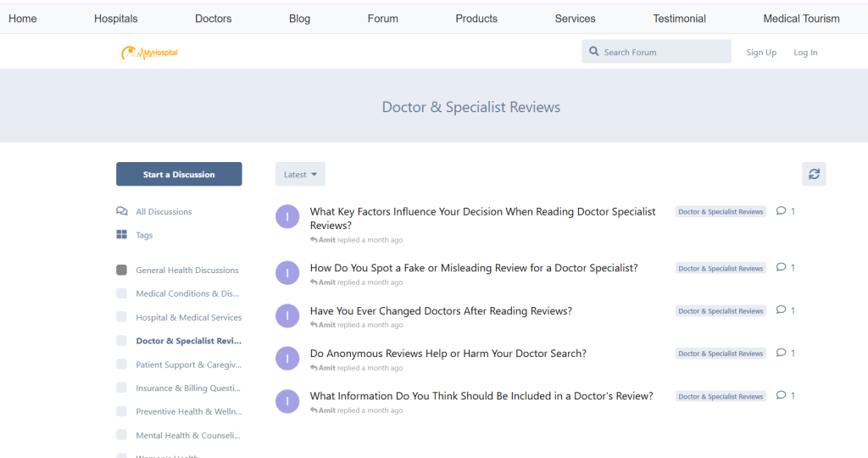Click the All Discussions chat bubbles icon
The image size is (868, 458).
[x=122, y=211]
